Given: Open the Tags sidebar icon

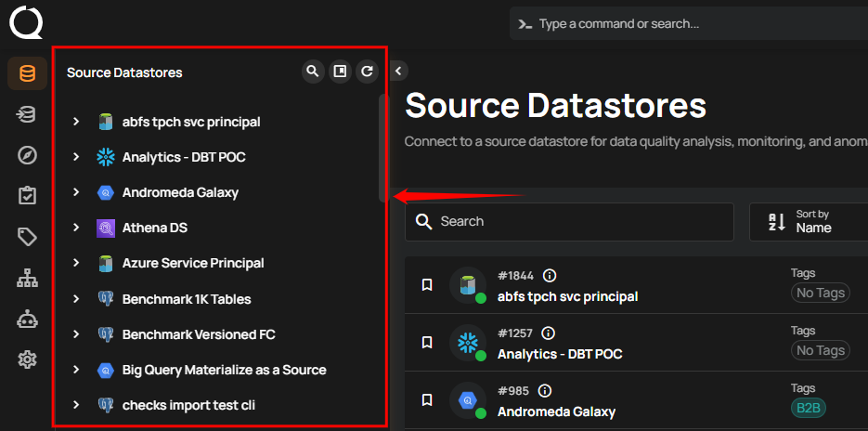Looking at the screenshot, I should (27, 237).
